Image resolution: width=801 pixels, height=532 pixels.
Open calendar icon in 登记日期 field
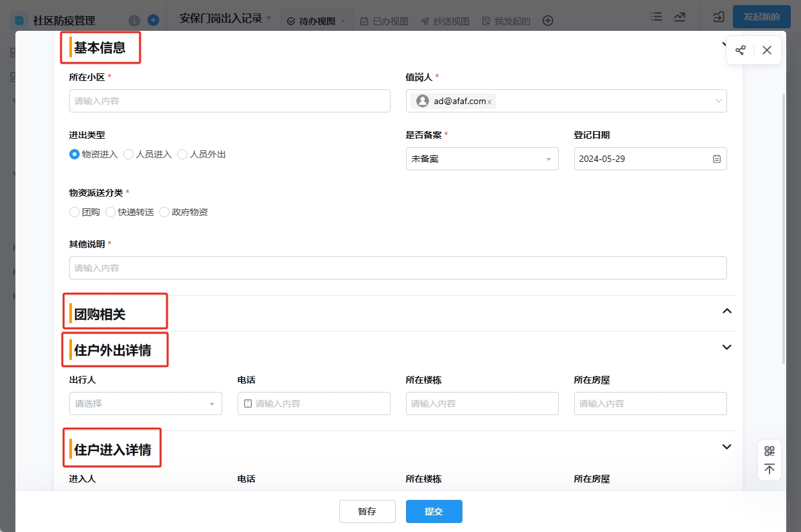[716, 159]
